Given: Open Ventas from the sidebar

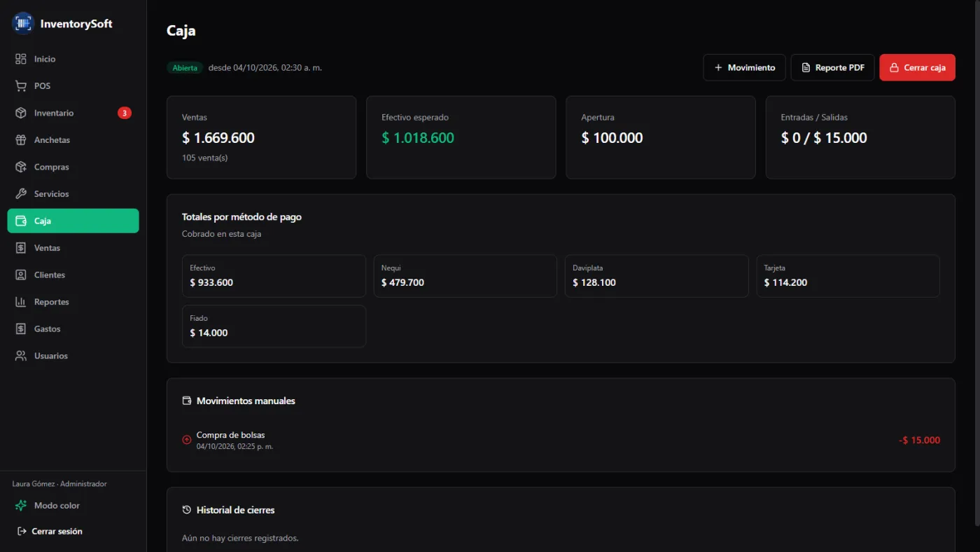Looking at the screenshot, I should [73, 248].
